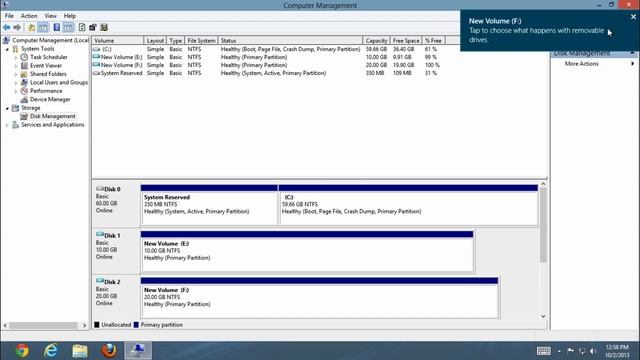Select System Reserved row in volume list

point(267,73)
